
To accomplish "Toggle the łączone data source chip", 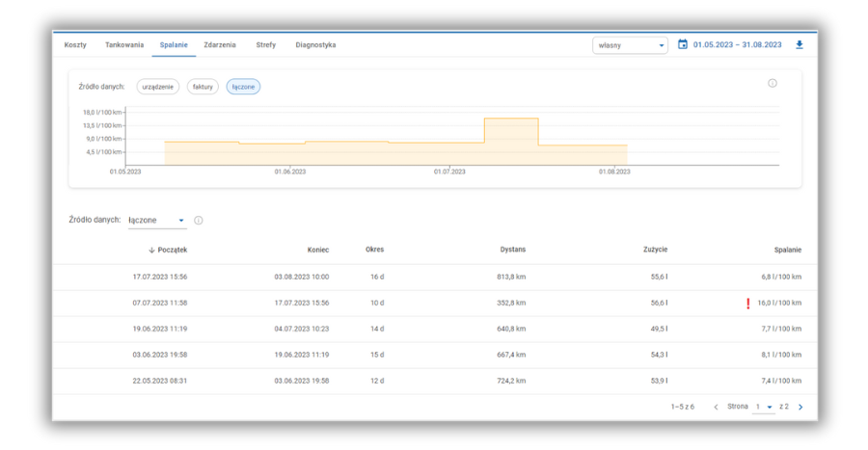I will pyautogui.click(x=243, y=87).
